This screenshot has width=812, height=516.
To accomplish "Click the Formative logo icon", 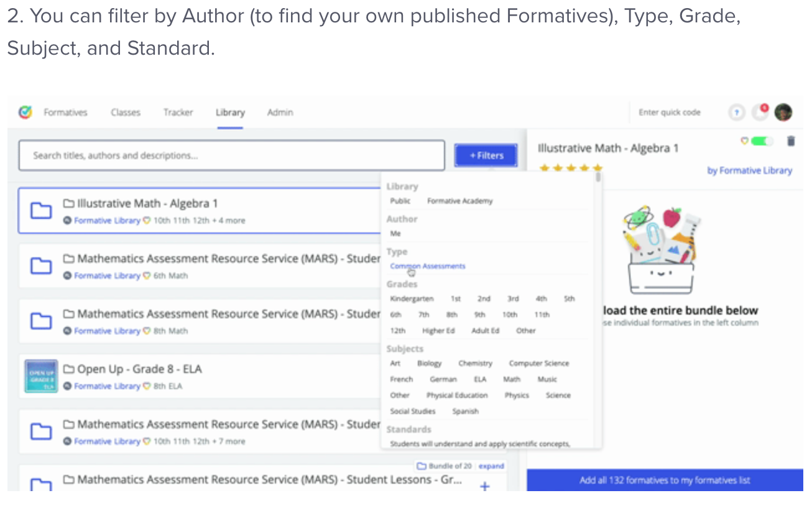I will [x=25, y=113].
